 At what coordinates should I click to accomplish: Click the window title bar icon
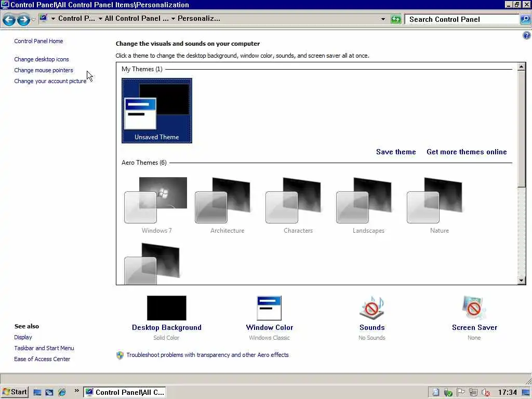point(5,4)
